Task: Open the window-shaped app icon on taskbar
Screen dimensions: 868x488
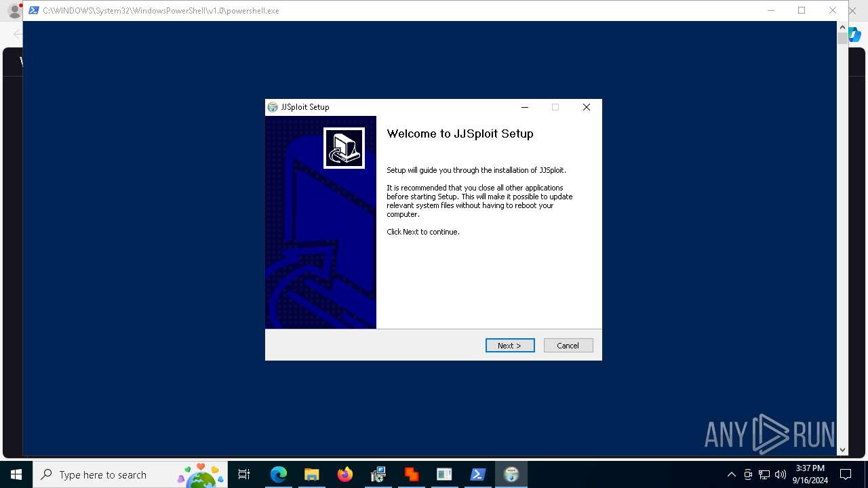Action: tap(444, 474)
